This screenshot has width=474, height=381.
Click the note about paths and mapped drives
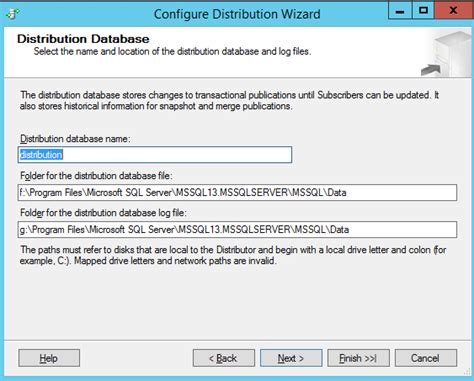pyautogui.click(x=233, y=255)
